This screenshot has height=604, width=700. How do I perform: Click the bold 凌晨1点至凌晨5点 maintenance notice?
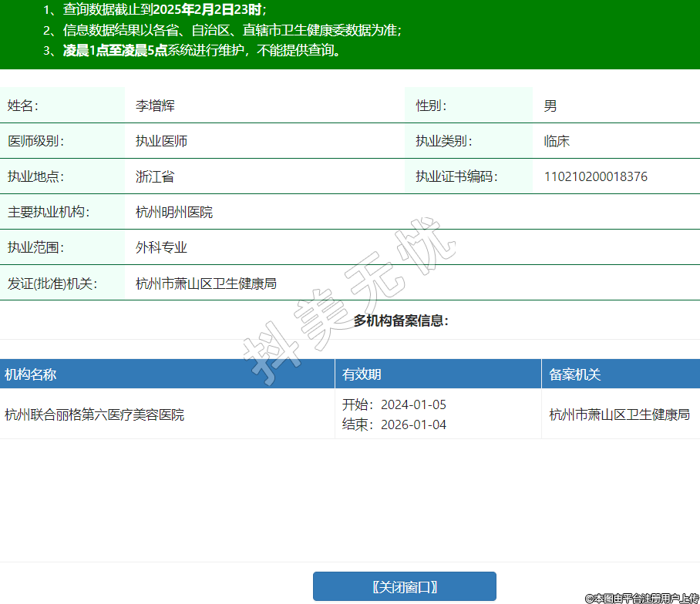click(x=115, y=51)
